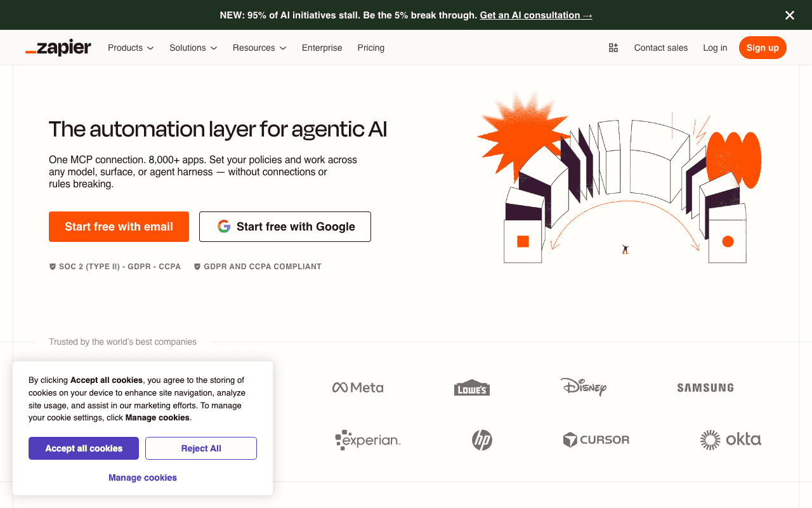
Task: Open the apps grid icon
Action: (613, 48)
